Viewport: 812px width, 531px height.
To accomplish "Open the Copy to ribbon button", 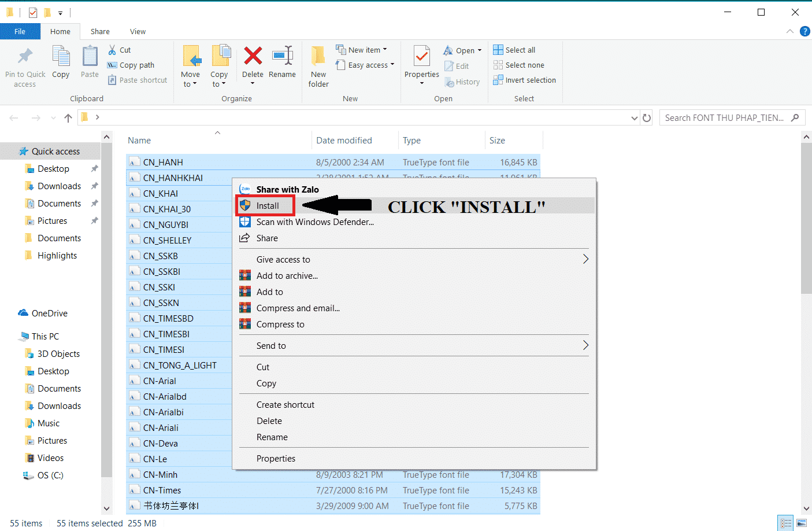I will click(x=219, y=67).
